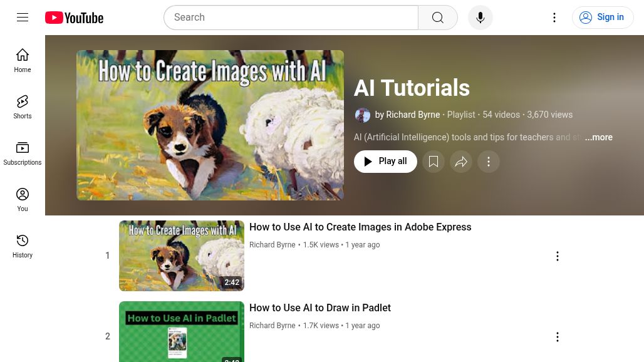Open the Padlet video thumbnail
This screenshot has width=644, height=362.
coord(182,332)
